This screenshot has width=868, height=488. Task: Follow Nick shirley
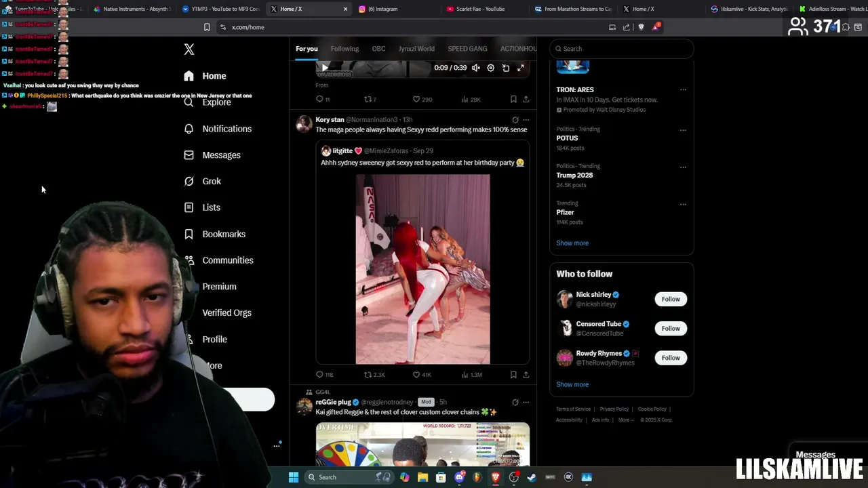pyautogui.click(x=671, y=299)
